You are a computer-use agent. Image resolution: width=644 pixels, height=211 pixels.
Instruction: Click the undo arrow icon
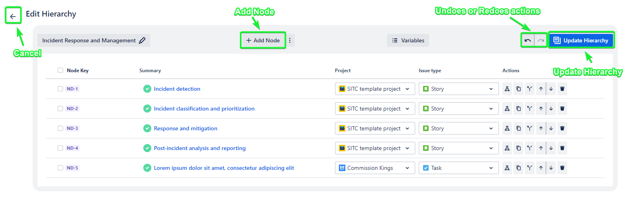click(x=528, y=40)
